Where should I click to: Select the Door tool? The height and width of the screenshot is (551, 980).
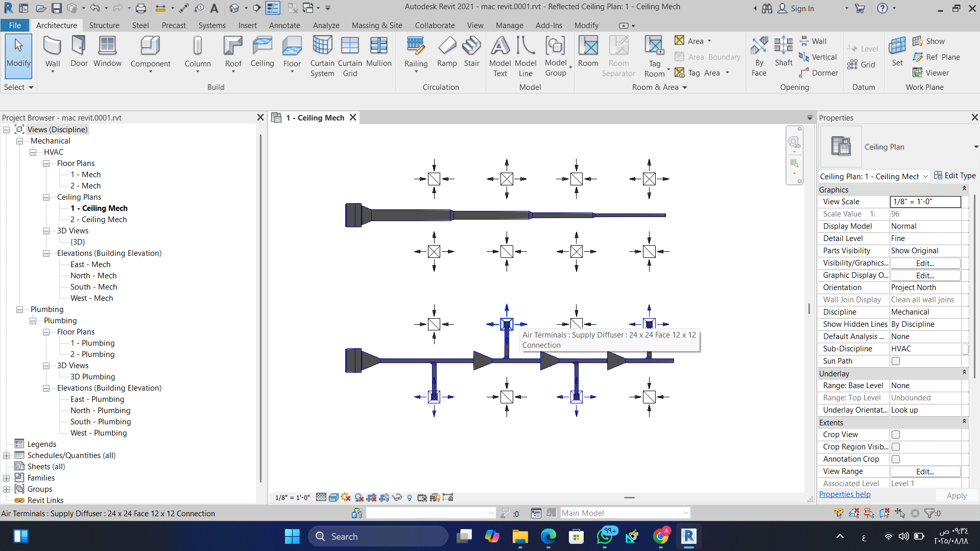click(79, 52)
